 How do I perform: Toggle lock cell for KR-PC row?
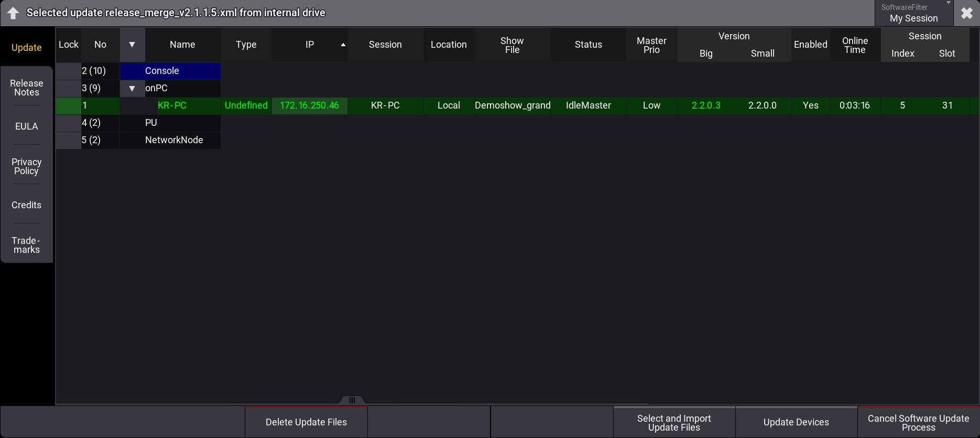69,105
